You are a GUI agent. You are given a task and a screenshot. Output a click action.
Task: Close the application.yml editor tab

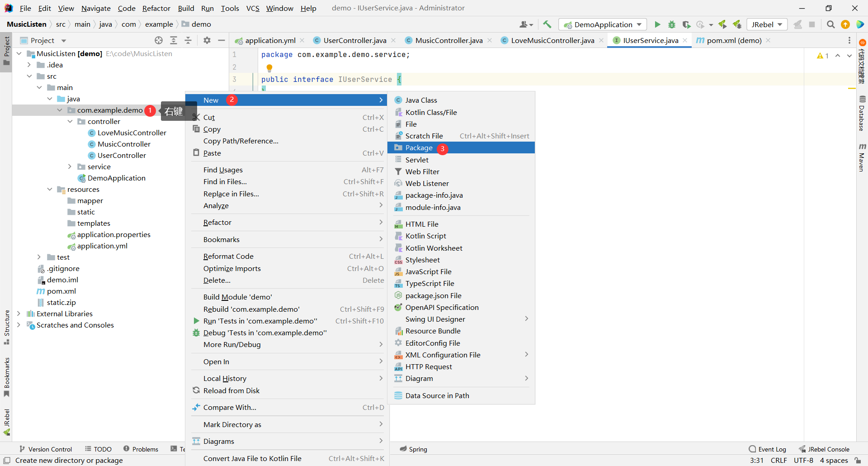(302, 40)
